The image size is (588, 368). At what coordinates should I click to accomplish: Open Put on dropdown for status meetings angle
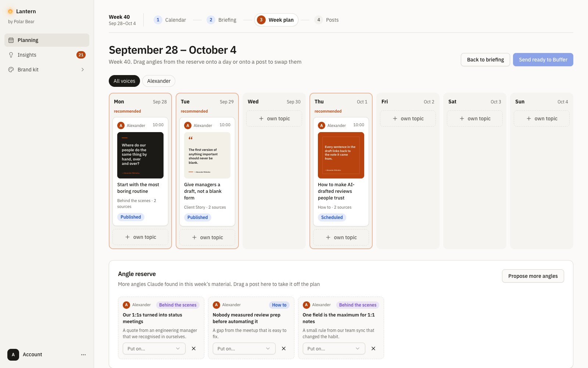pos(154,348)
